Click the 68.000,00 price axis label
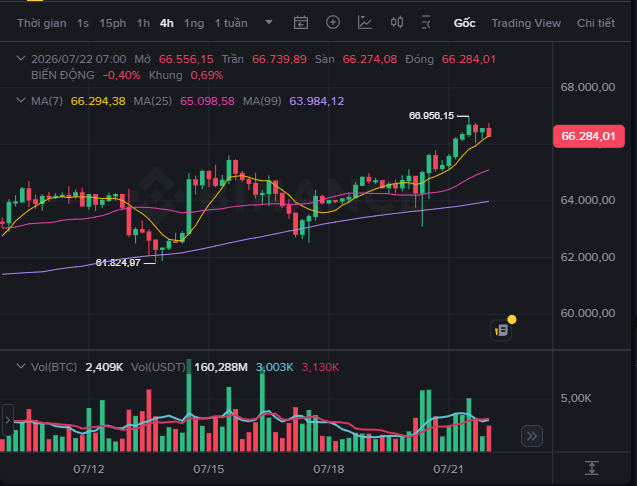637x486 pixels. tap(588, 87)
